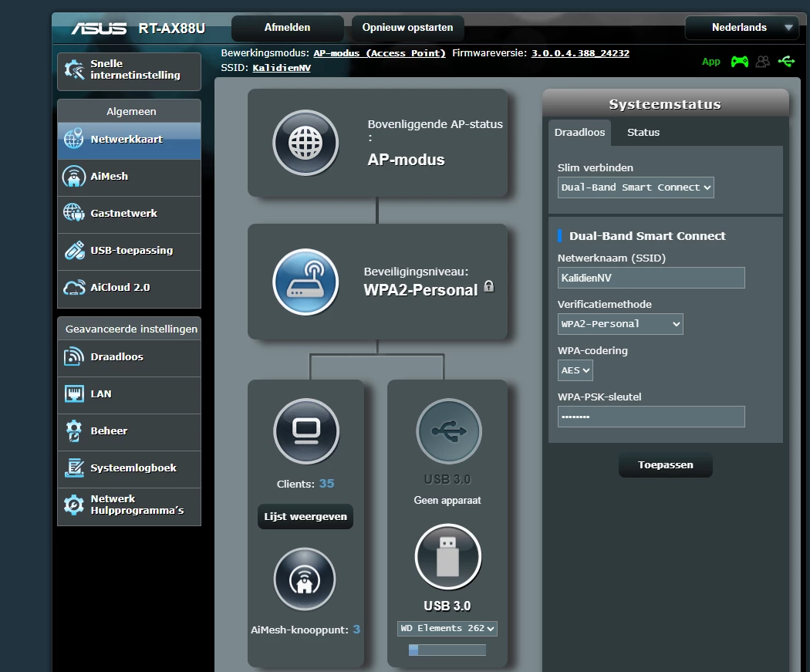Click the guest users status icon

click(762, 62)
